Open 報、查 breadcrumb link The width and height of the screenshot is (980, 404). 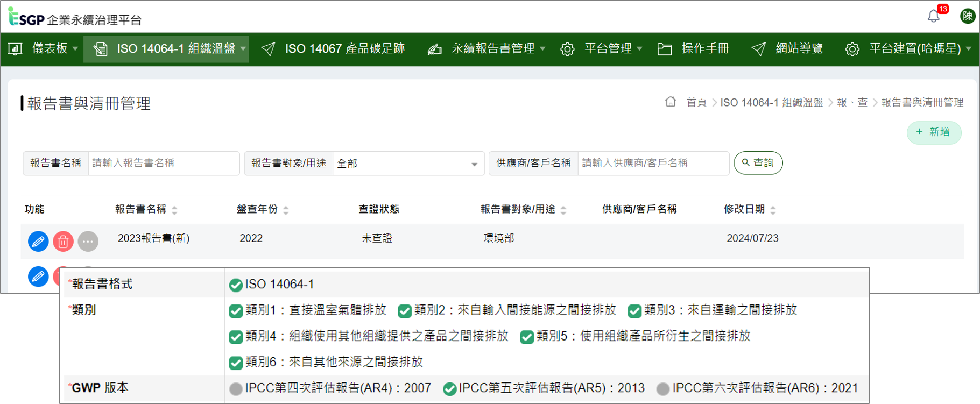852,102
